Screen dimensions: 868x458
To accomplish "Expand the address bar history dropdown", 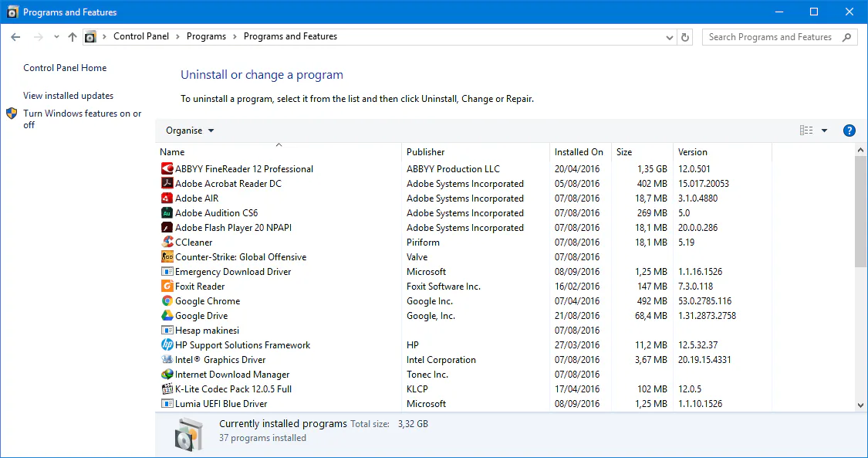I will pyautogui.click(x=669, y=38).
